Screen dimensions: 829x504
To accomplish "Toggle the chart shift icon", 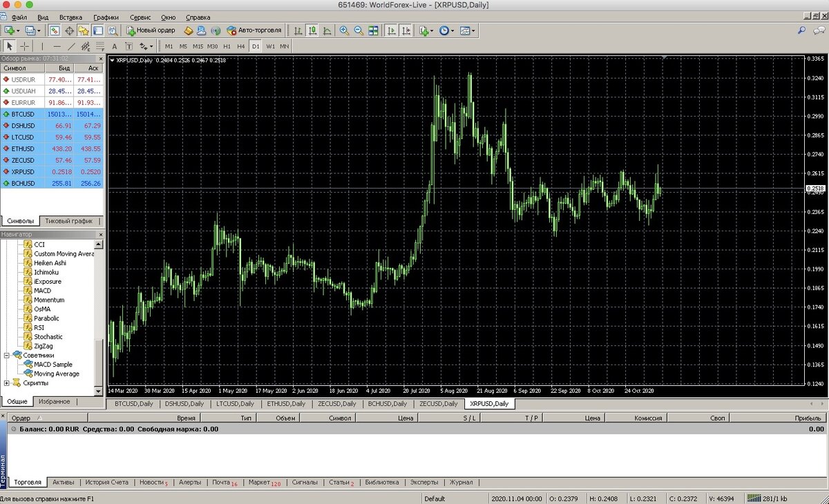I will 406,30.
